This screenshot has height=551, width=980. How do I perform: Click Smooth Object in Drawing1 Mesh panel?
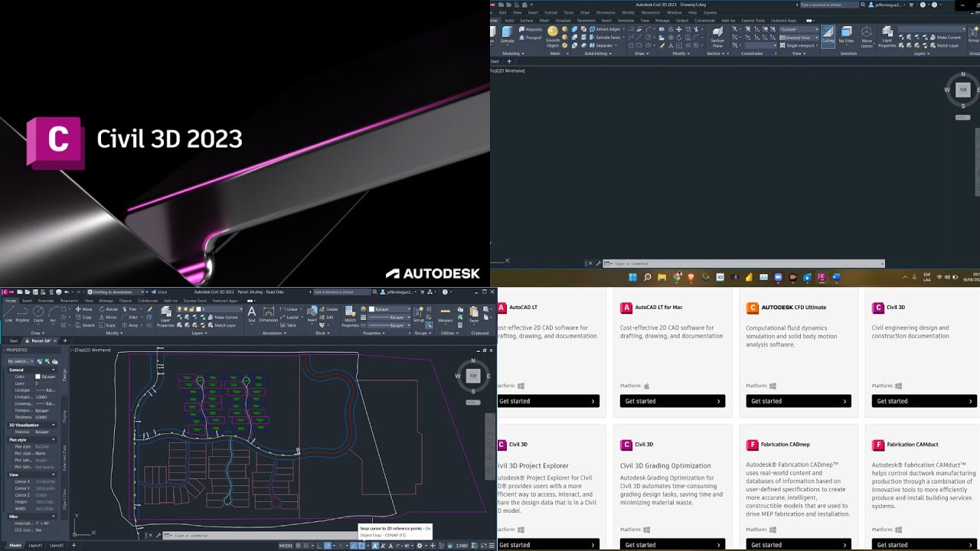pyautogui.click(x=553, y=37)
